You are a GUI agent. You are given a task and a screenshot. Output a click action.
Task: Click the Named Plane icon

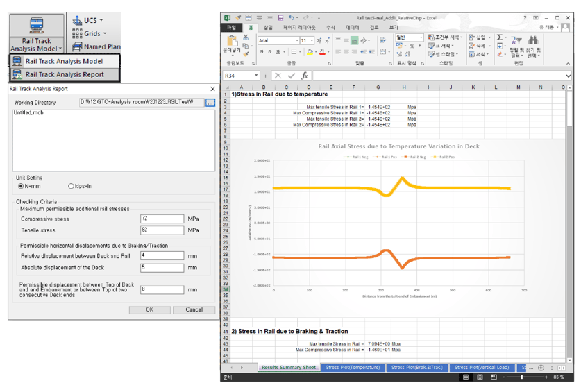[77, 46]
